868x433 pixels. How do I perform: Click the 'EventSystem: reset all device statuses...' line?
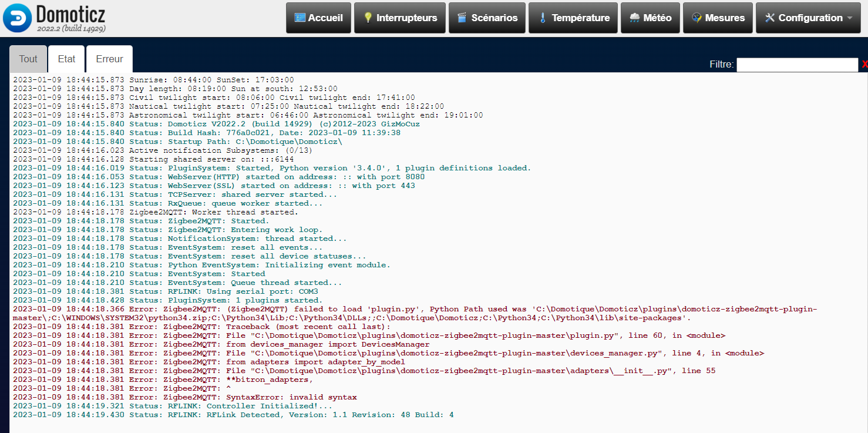click(190, 256)
